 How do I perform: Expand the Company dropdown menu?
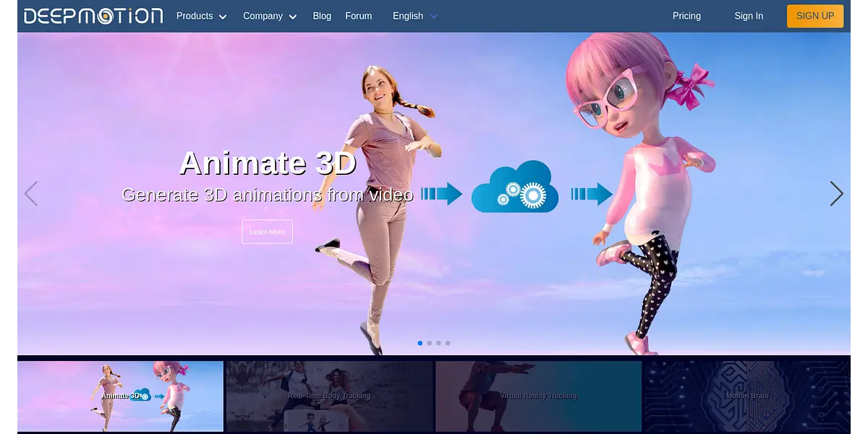tap(269, 16)
